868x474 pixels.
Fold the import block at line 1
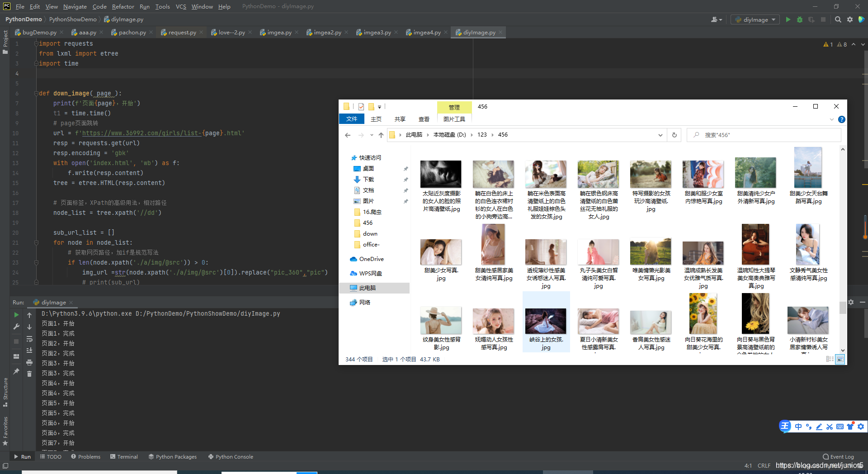(x=36, y=43)
